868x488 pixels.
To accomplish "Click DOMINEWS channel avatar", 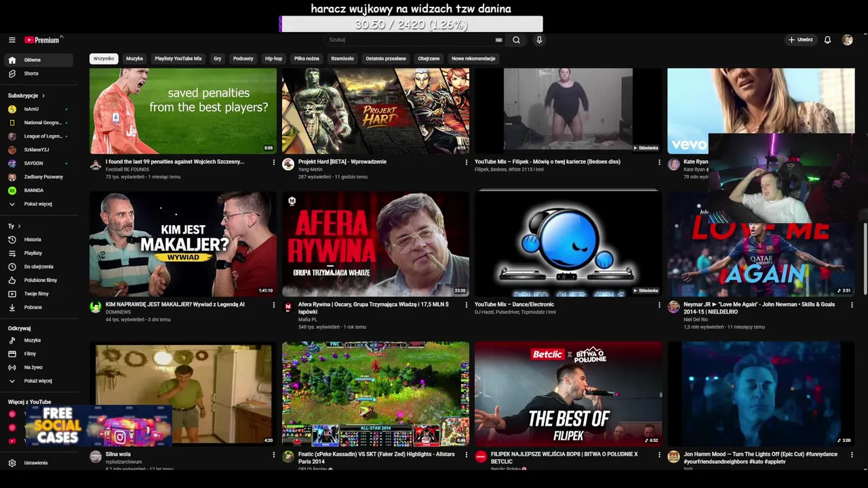I will coord(96,307).
